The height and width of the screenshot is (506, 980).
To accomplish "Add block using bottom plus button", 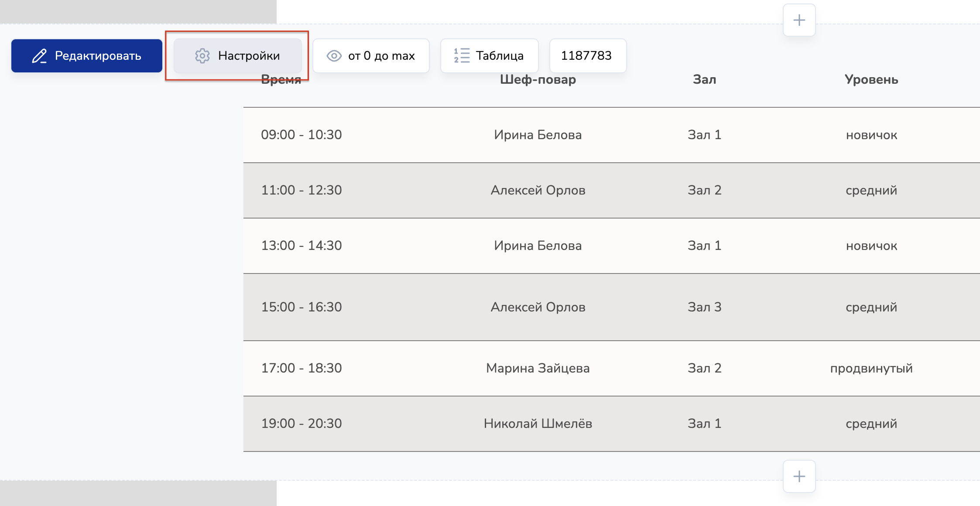I will (x=799, y=476).
